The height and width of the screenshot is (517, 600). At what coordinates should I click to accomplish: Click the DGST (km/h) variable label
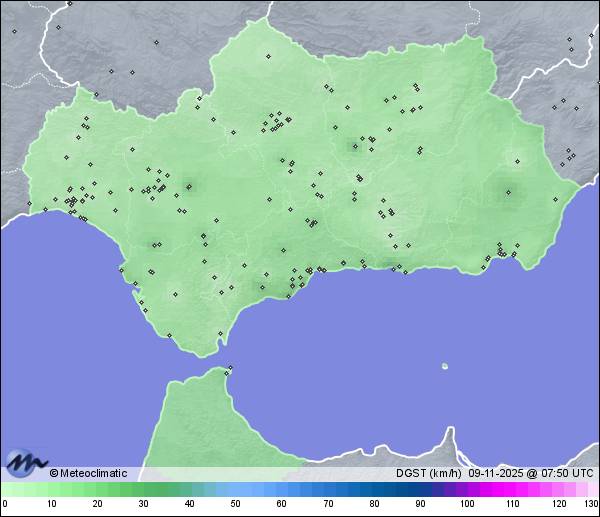click(x=429, y=473)
